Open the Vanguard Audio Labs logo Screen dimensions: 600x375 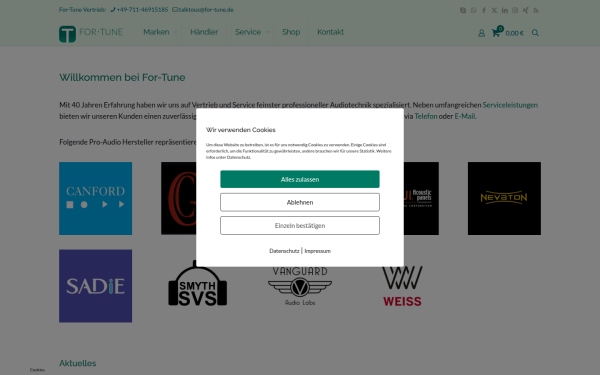[300, 287]
